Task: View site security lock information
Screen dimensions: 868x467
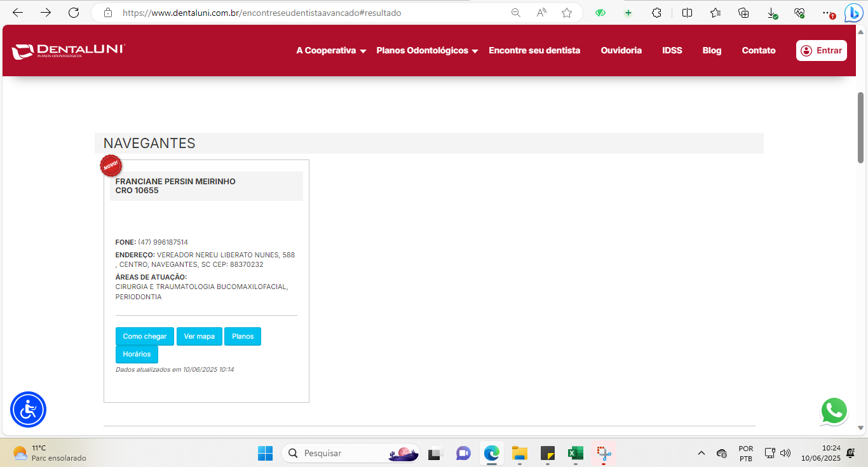Action: tap(108, 13)
